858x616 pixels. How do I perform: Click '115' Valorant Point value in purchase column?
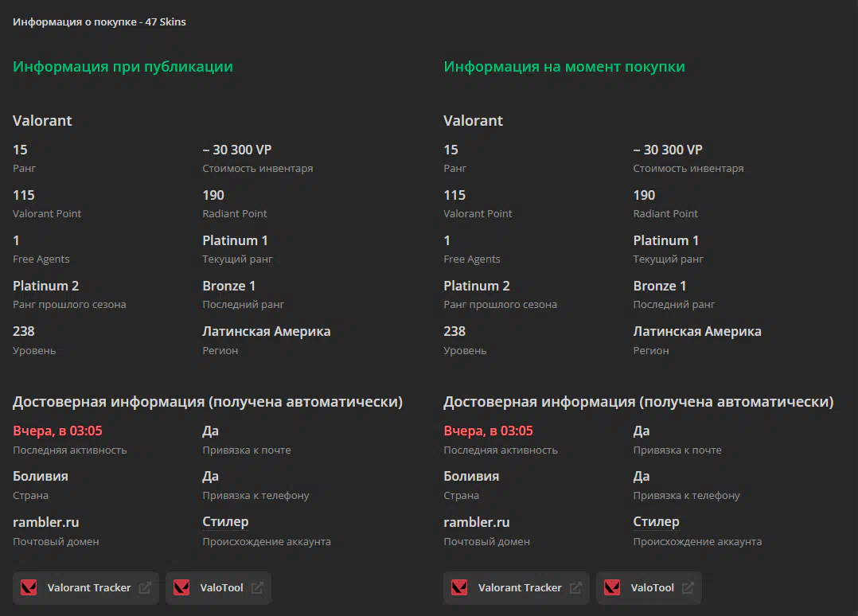454,195
